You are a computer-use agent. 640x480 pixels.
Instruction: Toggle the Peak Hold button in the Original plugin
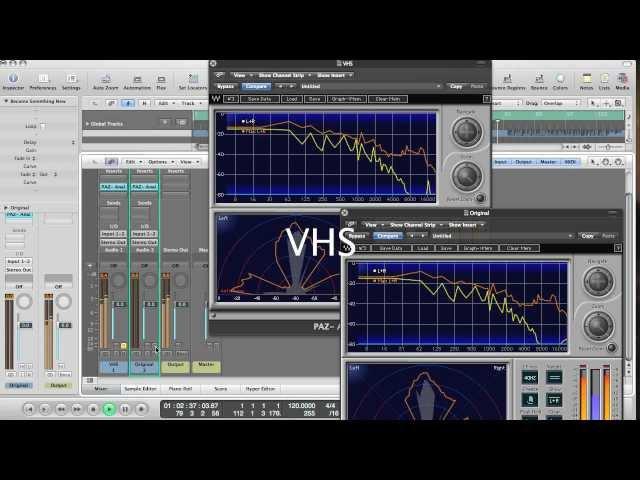click(529, 417)
